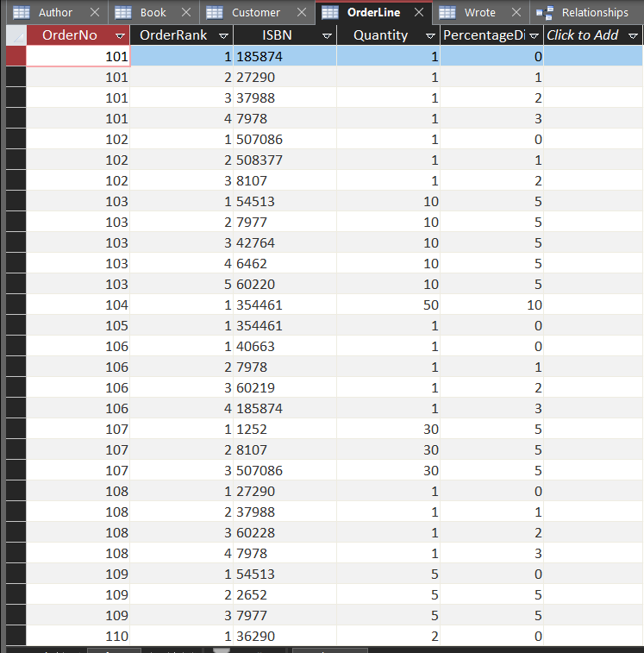Click the select-all corner box of datasheet
Screen dimensions: 644x653
(16, 35)
